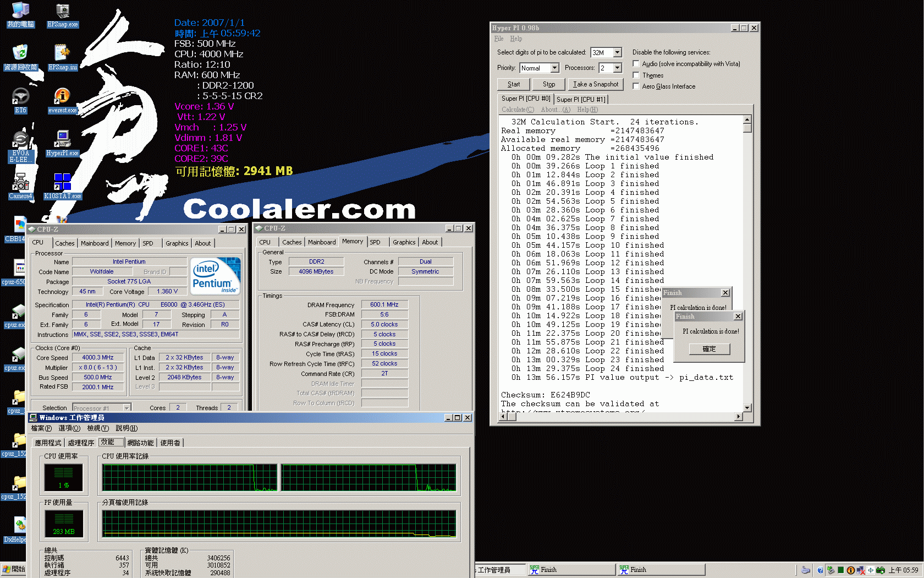Open the Task Manager file menu 檔案

point(41,428)
